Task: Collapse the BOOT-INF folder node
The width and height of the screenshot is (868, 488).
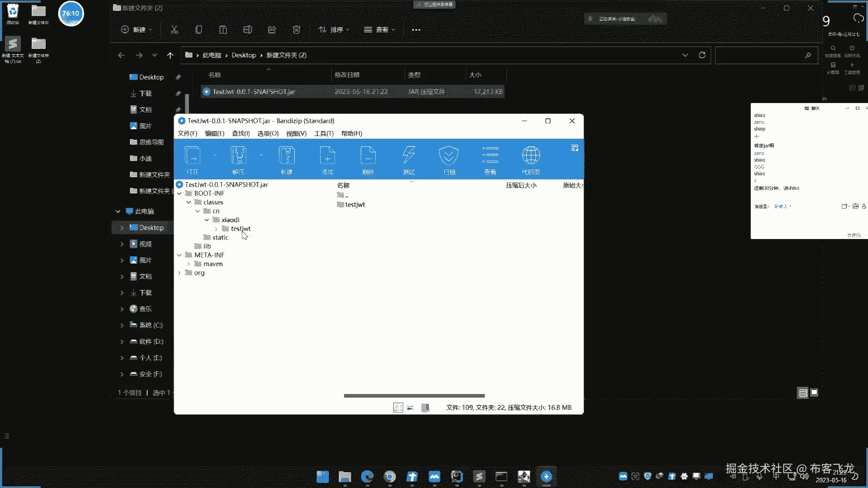Action: [x=179, y=193]
